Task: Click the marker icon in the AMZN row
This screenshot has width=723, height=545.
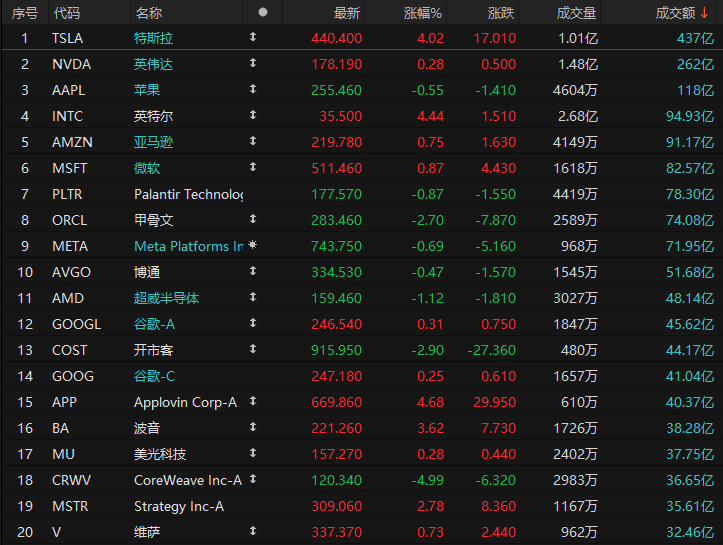Action: click(x=253, y=141)
